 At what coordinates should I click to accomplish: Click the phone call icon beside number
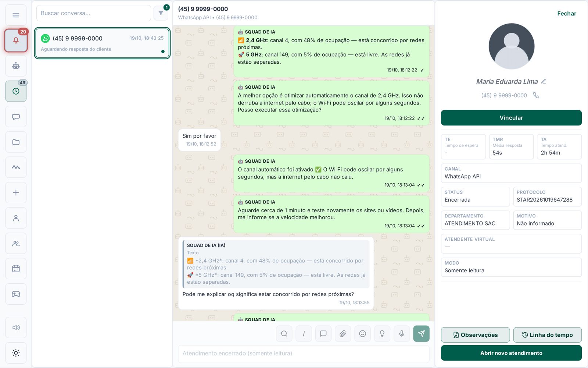[x=536, y=95]
